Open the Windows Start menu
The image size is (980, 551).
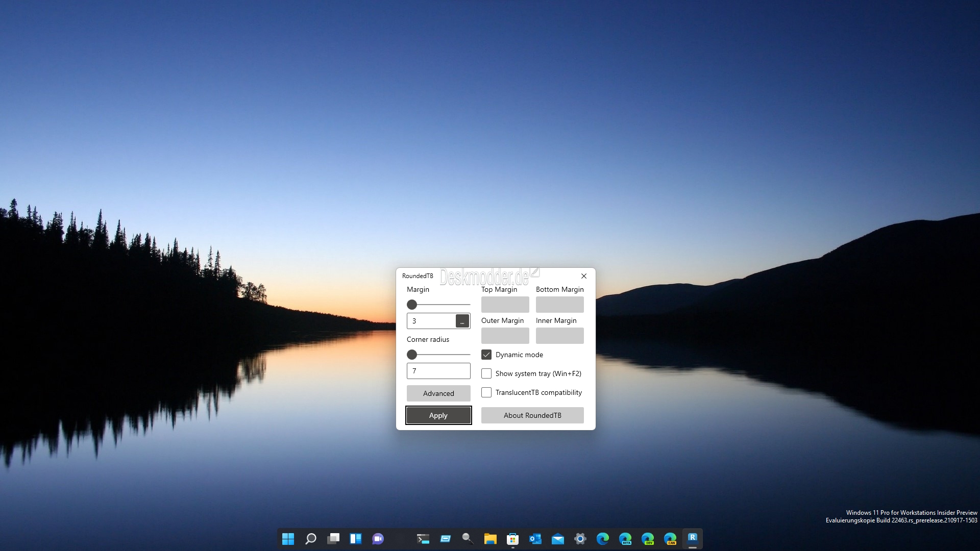(x=288, y=539)
